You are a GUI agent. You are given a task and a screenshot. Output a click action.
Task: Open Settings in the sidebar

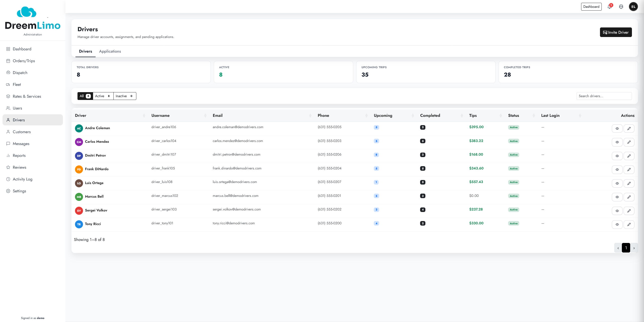click(33, 191)
